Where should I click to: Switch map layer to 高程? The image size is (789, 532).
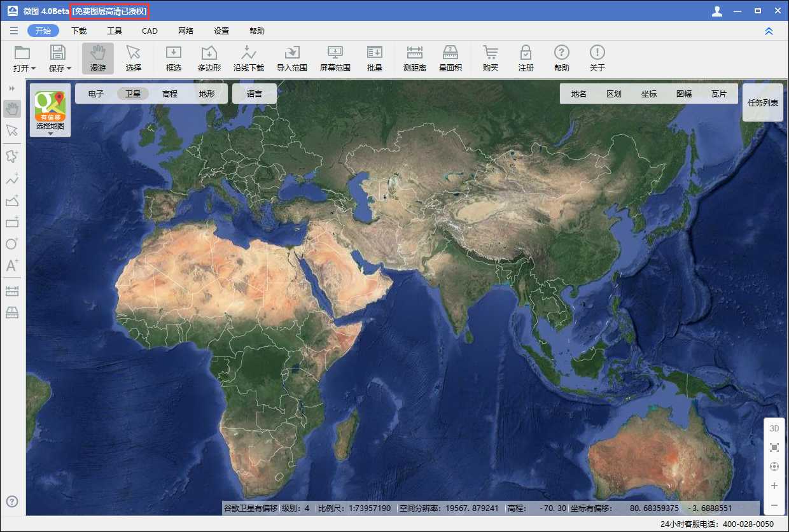(x=170, y=94)
